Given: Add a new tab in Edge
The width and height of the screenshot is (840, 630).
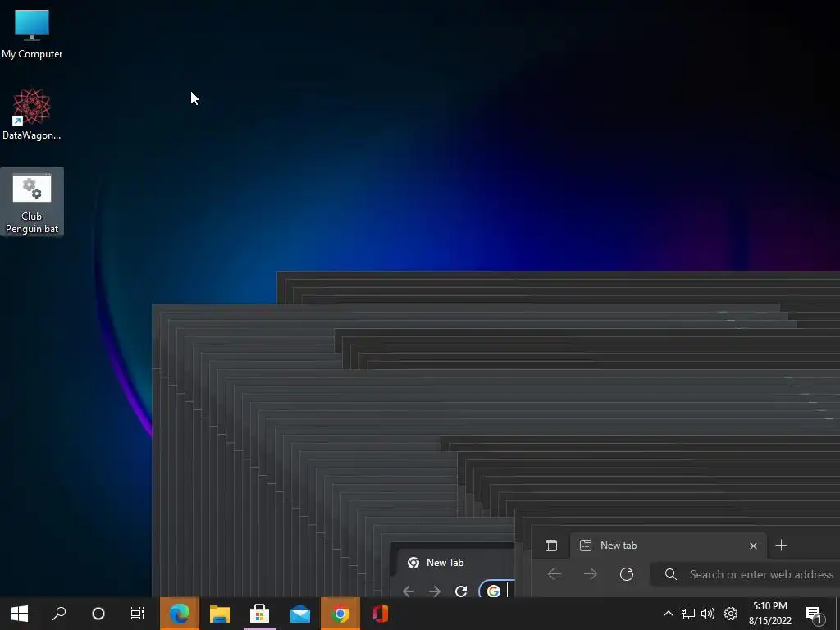Looking at the screenshot, I should pyautogui.click(x=781, y=546).
